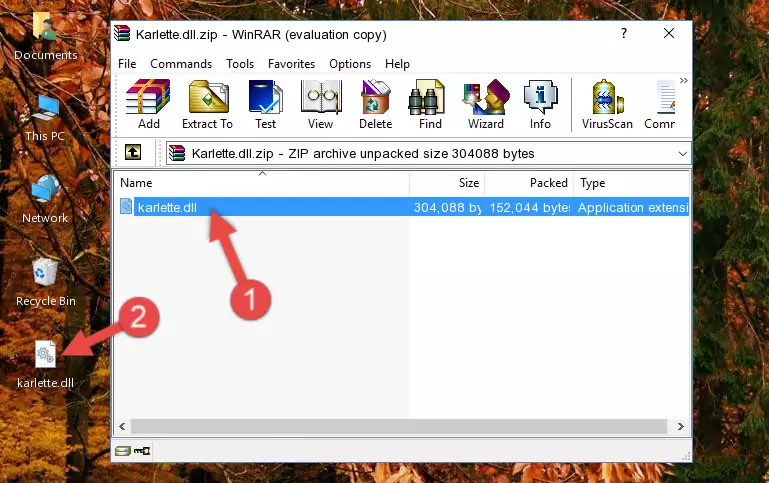This screenshot has height=483, width=769.
Task: Click the 152,044 bytes packed cell
Action: [529, 207]
